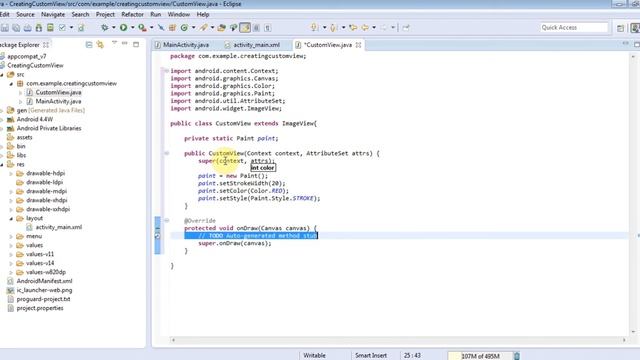Viewport: 640px width, 360px height.
Task: Click the Next Annotation icon
Action: (314, 28)
